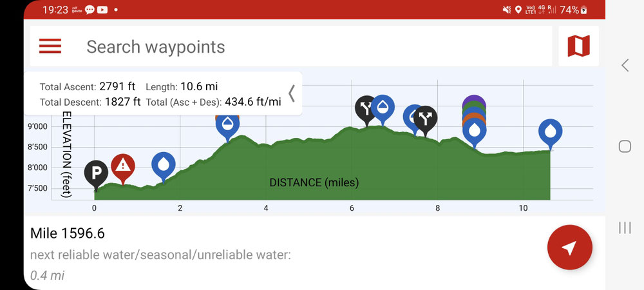This screenshot has width=644, height=290.
Task: Select the water cache marker near mile 3
Action: (x=227, y=125)
